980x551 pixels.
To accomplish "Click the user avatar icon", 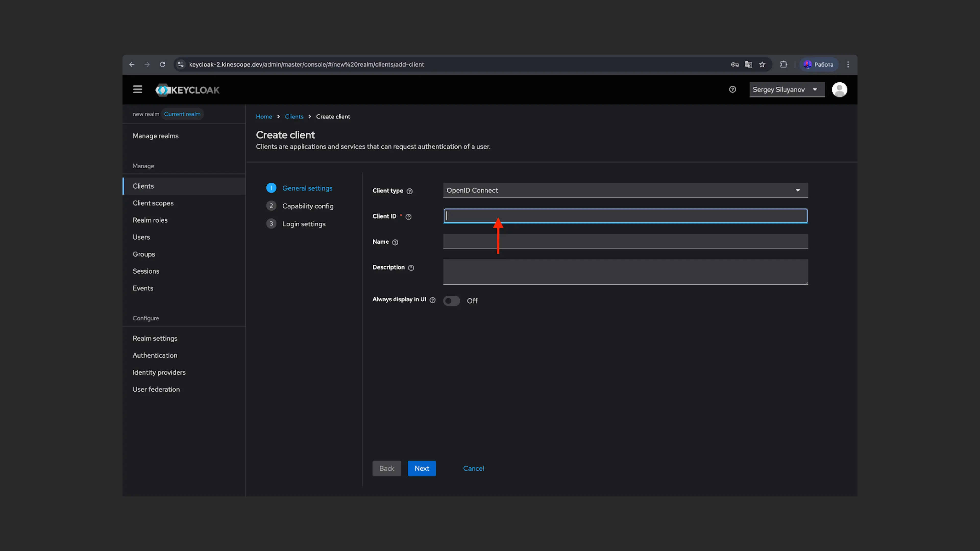I will pos(839,90).
